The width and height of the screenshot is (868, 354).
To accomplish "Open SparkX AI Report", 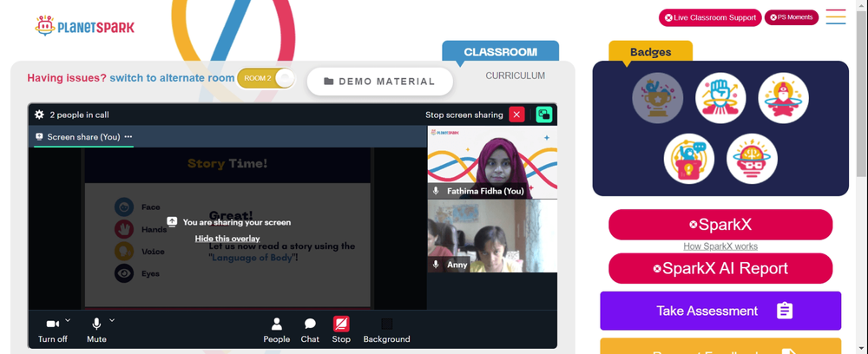I will click(x=720, y=268).
